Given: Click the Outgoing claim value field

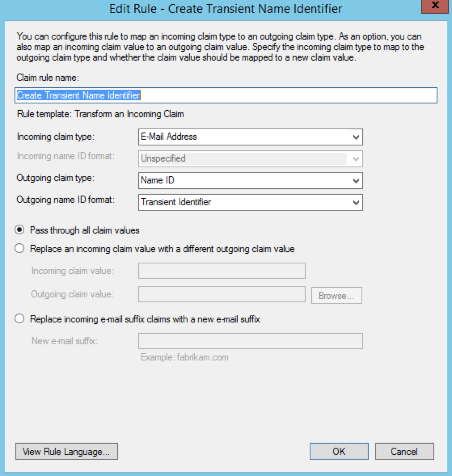Looking at the screenshot, I should 222,295.
